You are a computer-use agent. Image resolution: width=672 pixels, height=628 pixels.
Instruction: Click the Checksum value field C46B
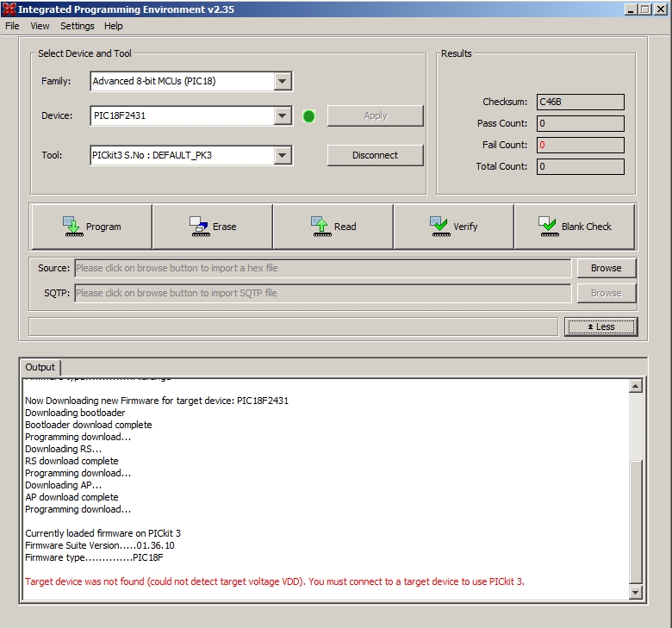[581, 102]
